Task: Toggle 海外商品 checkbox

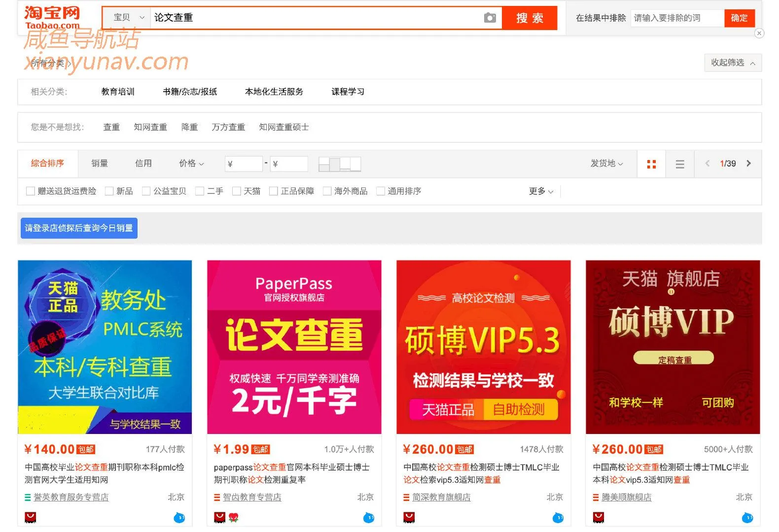Action: click(327, 191)
